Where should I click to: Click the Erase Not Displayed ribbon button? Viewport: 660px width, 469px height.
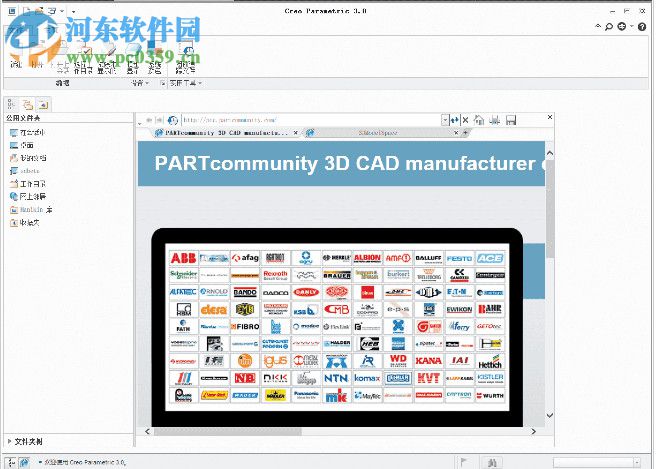click(106, 57)
